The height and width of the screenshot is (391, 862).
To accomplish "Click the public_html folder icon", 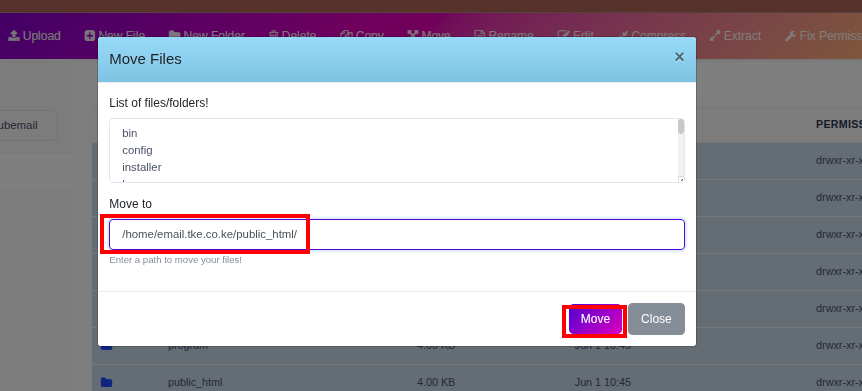I will 107,382.
